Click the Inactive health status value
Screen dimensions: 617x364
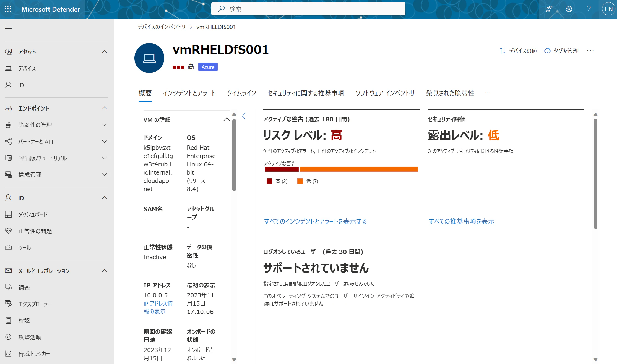(155, 257)
